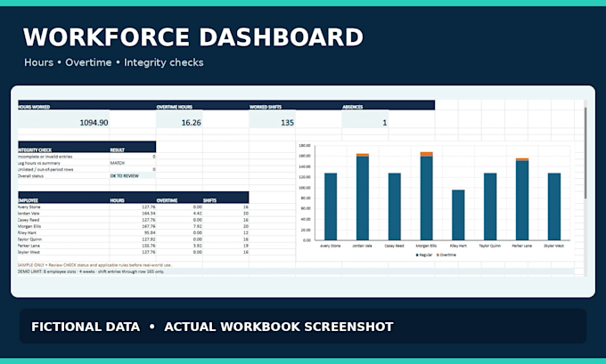Click the RESULT column header
The height and width of the screenshot is (364, 606).
(117, 150)
